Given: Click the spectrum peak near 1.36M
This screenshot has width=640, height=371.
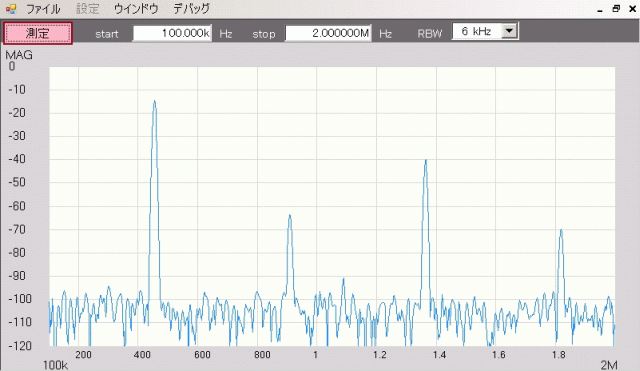Looking at the screenshot, I should 426,162.
